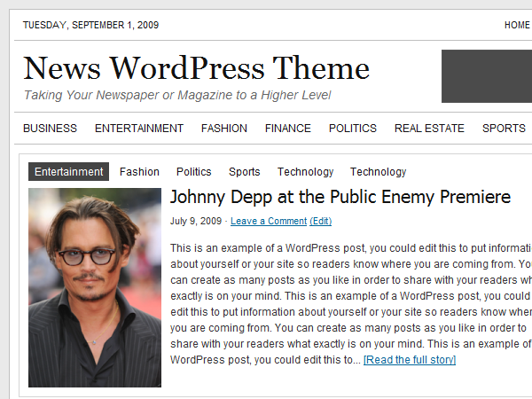The image size is (532, 399).
Task: Open the Johnny Depp article headline
Action: (340, 197)
